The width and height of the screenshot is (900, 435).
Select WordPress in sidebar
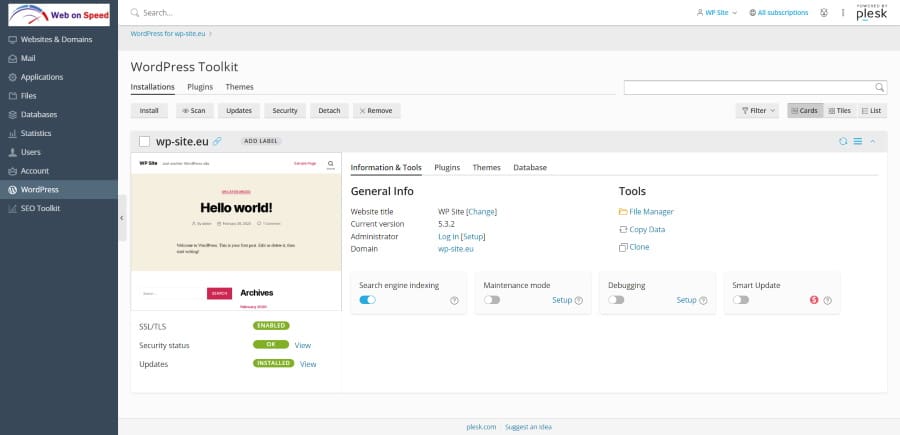59,189
